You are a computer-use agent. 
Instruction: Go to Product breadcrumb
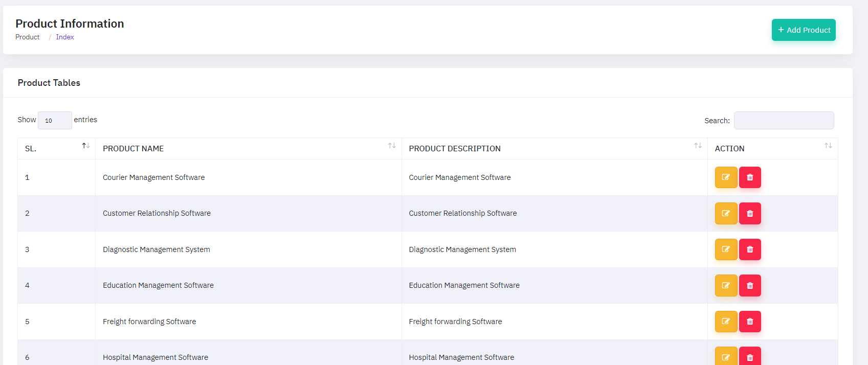[x=28, y=37]
